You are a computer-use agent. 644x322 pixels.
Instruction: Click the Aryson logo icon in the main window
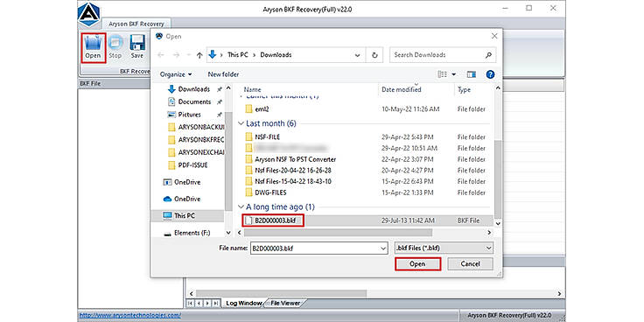tap(89, 15)
